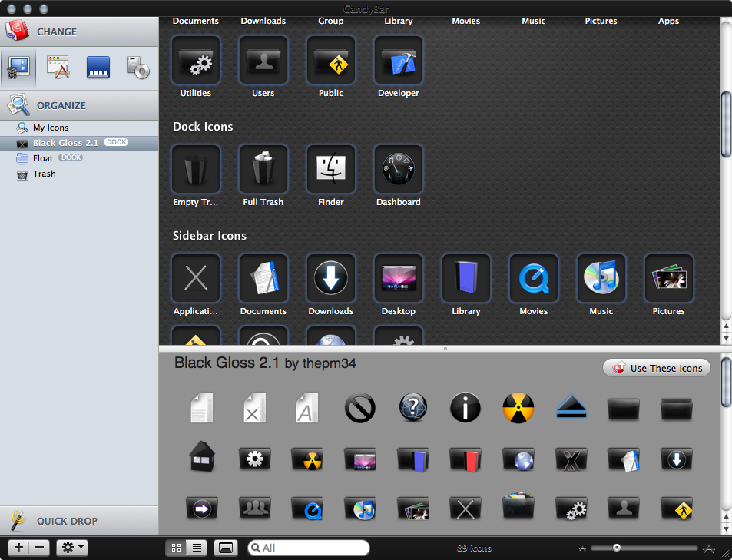732x560 pixels.
Task: Click the QuickTime movies folder icon
Action: pos(307,509)
